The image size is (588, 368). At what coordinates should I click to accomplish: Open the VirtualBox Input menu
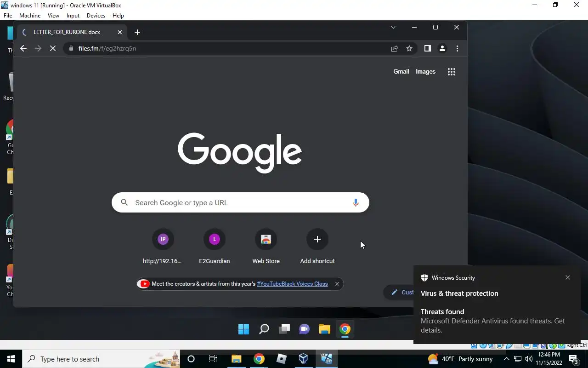[x=73, y=16]
